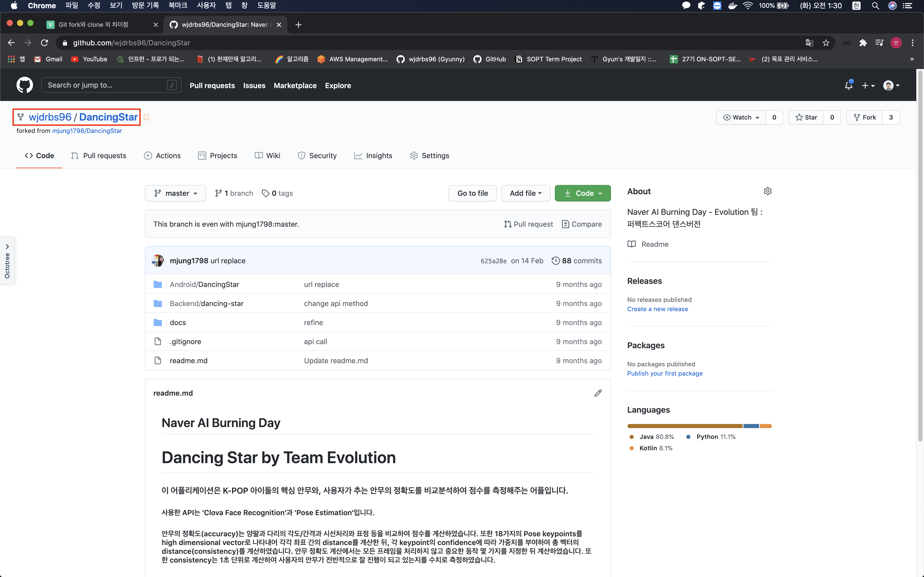Open the notifications bell
The image size is (924, 577).
pos(848,86)
